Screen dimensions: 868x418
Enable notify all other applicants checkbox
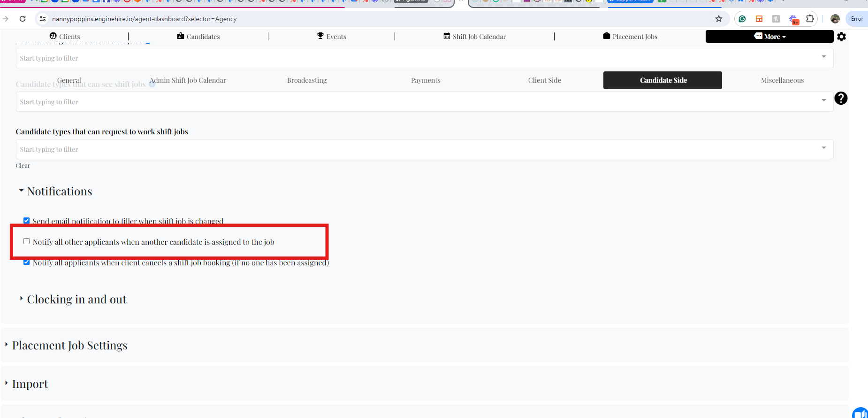27,241
